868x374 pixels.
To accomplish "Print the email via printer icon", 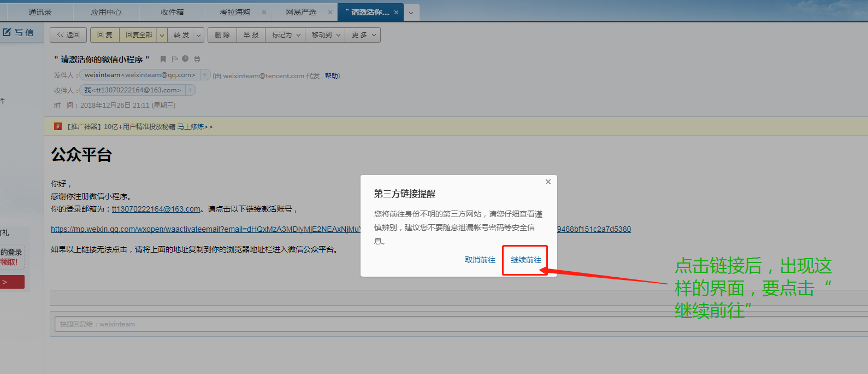I will 197,59.
